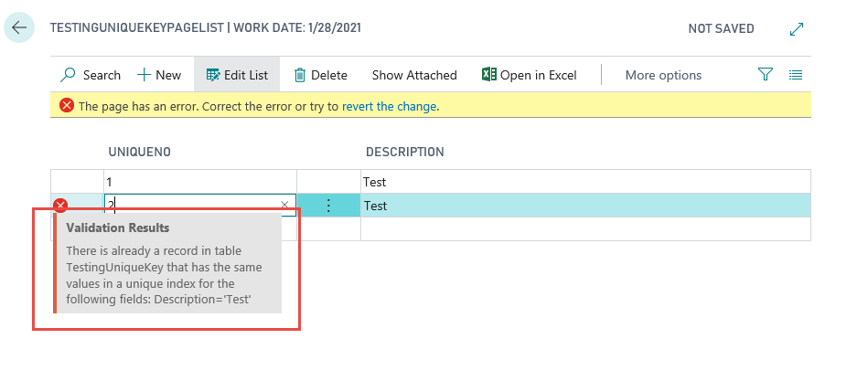Screen dimensions: 868x381
Task: Click Show Attached in the toolbar
Action: (x=414, y=75)
